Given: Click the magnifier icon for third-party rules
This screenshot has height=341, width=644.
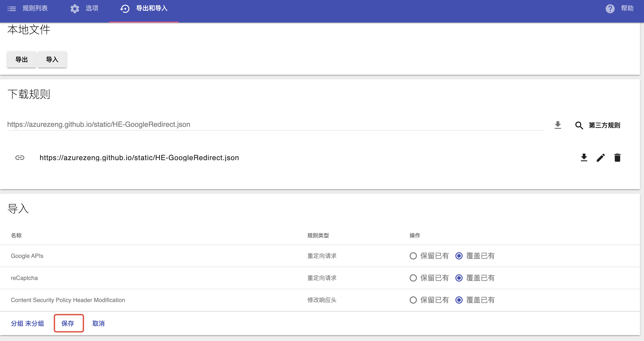Looking at the screenshot, I should click(579, 125).
